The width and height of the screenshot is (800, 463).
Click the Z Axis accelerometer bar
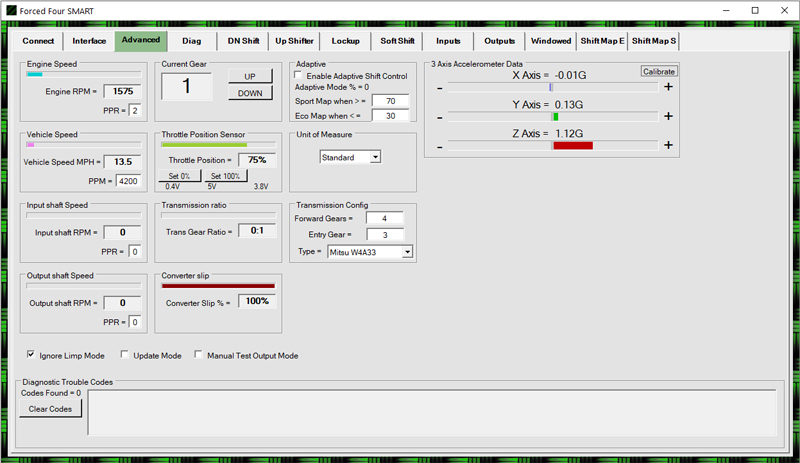(553, 145)
